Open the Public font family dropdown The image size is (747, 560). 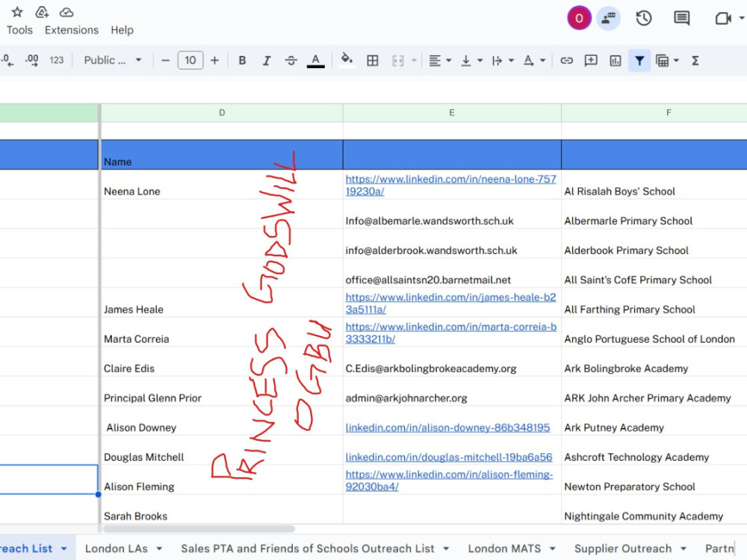(x=113, y=60)
